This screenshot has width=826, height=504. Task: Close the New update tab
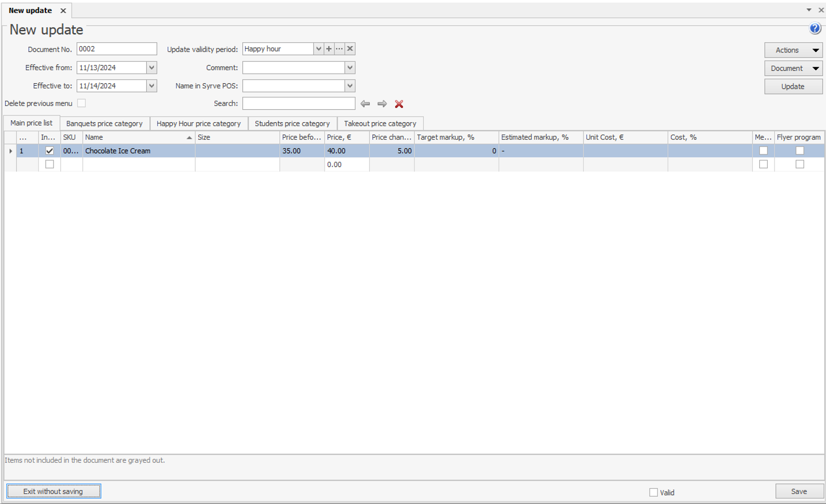coord(63,10)
